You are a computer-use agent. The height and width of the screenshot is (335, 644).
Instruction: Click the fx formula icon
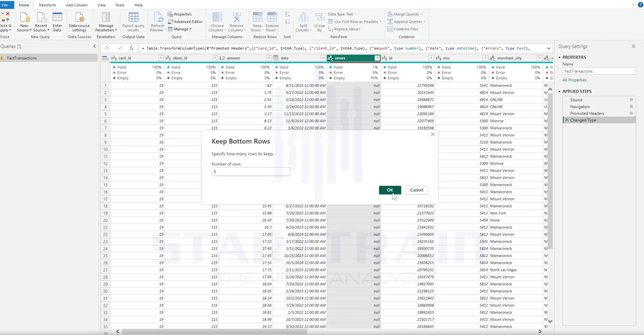(x=131, y=48)
